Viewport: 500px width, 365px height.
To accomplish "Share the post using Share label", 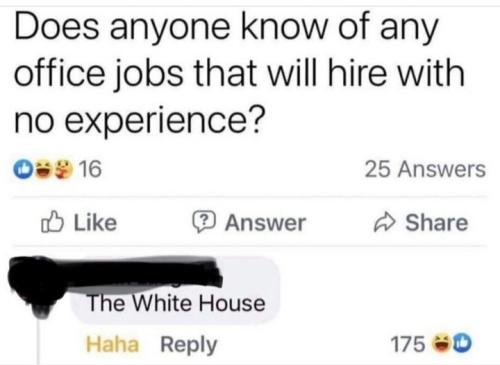I will (437, 223).
